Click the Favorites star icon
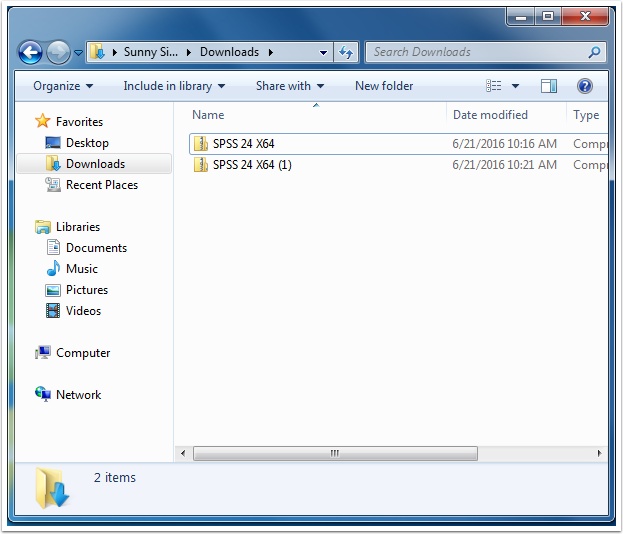623x534 pixels. point(43,121)
